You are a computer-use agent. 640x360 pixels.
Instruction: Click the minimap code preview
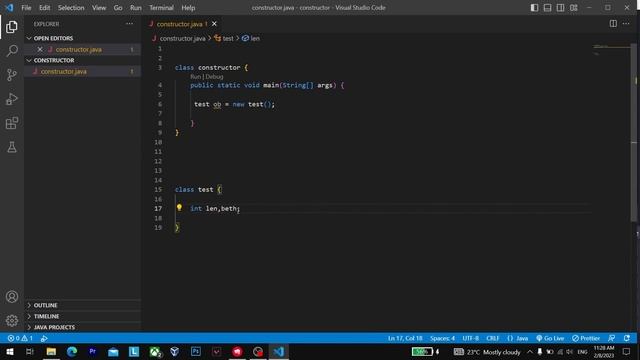[x=611, y=50]
